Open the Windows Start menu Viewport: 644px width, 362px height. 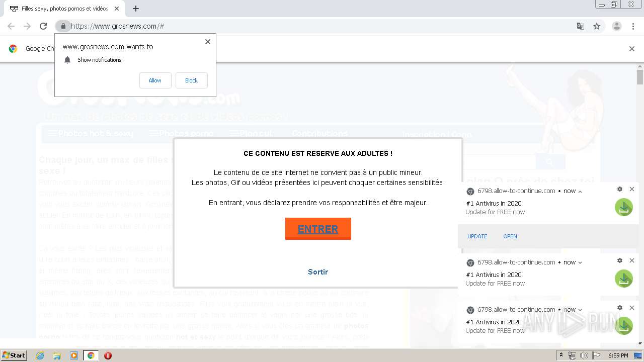coord(14,355)
